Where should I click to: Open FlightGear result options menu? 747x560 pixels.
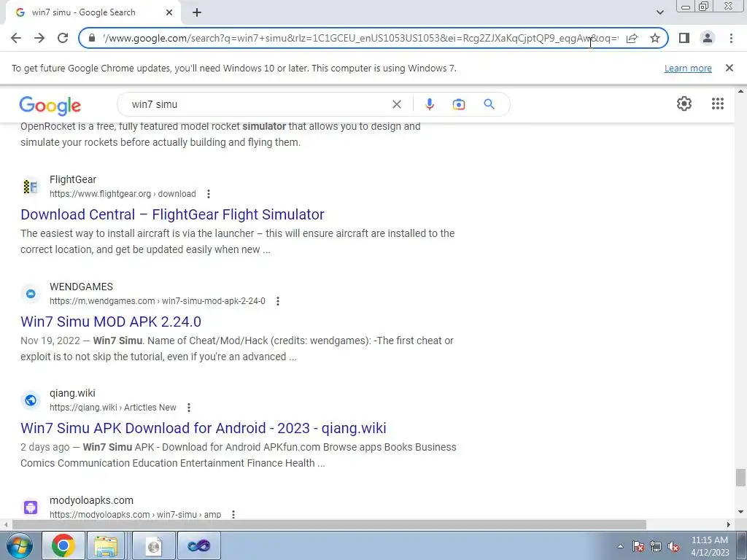(x=208, y=194)
